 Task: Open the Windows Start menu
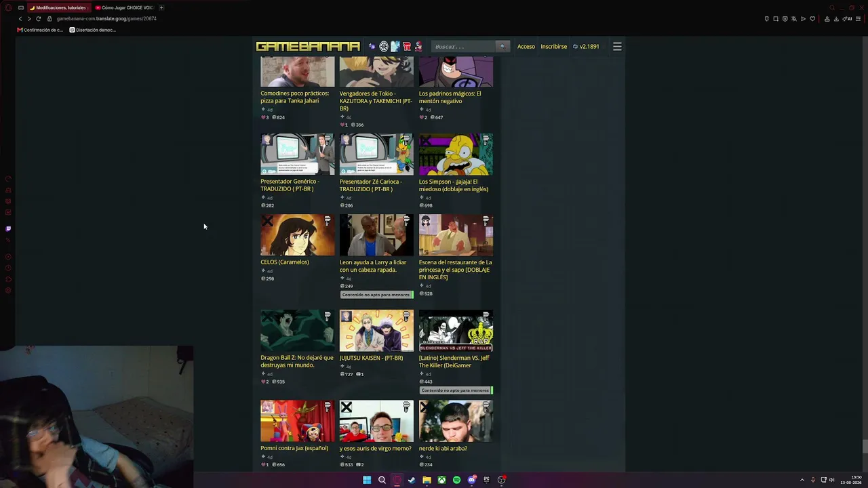[x=367, y=480]
